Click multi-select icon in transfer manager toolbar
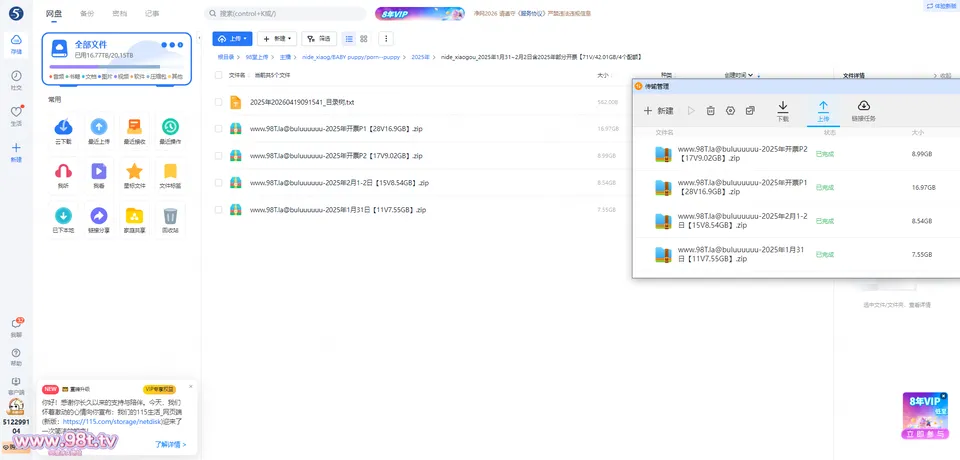960x460 pixels. [750, 111]
